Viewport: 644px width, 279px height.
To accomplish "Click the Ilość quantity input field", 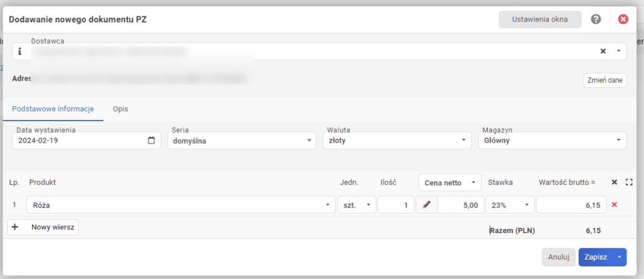I will tap(396, 205).
